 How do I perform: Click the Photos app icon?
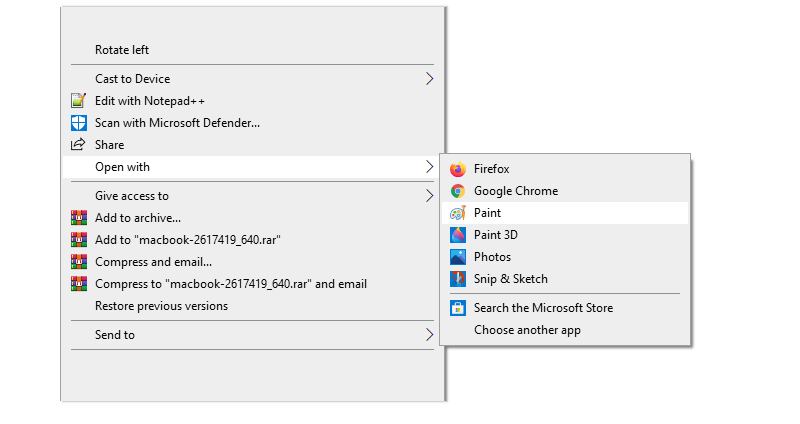coord(458,257)
